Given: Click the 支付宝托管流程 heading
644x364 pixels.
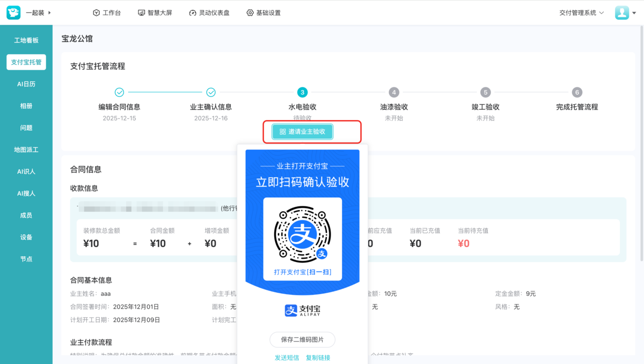Looking at the screenshot, I should pos(98,66).
